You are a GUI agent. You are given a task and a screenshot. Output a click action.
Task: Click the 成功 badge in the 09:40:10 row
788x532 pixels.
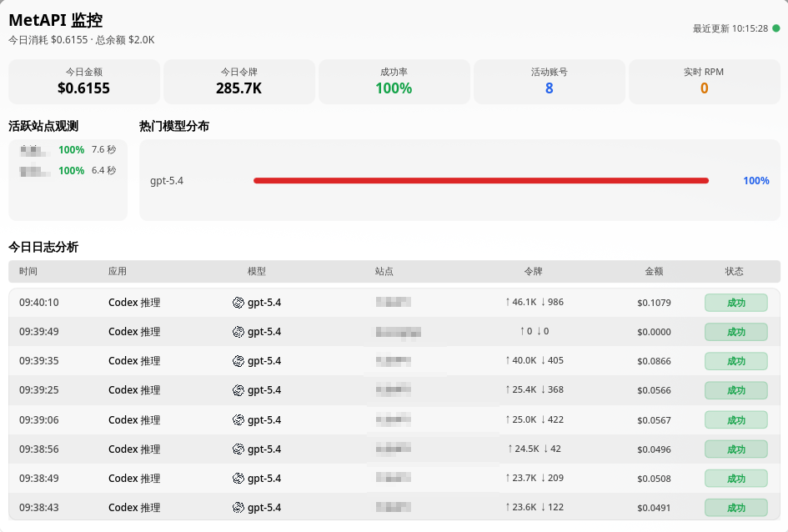click(x=735, y=303)
